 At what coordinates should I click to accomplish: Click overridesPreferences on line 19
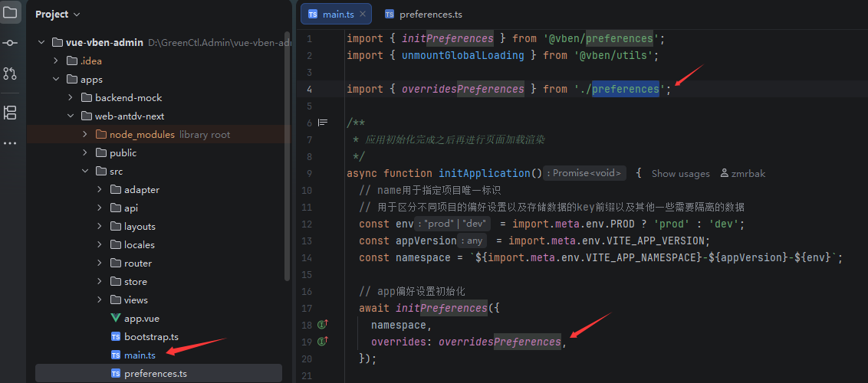499,342
